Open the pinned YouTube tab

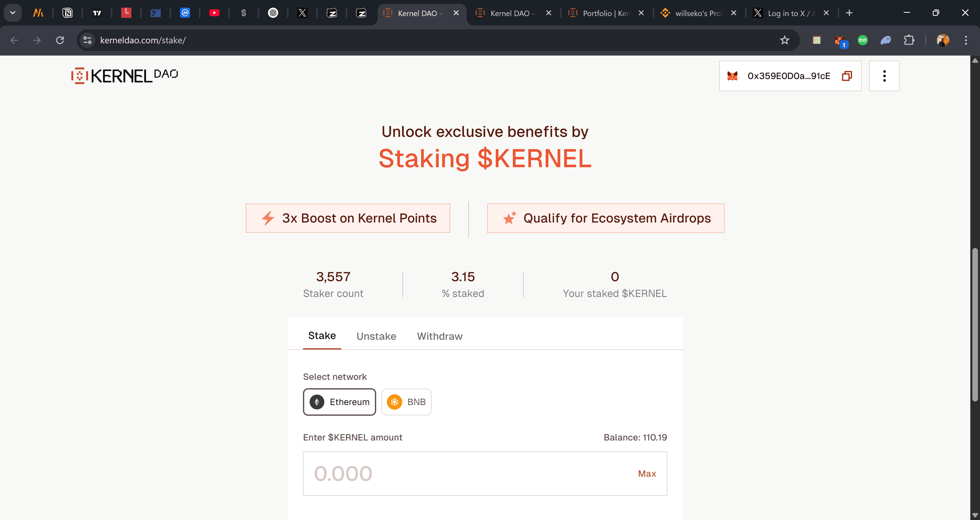[x=214, y=13]
